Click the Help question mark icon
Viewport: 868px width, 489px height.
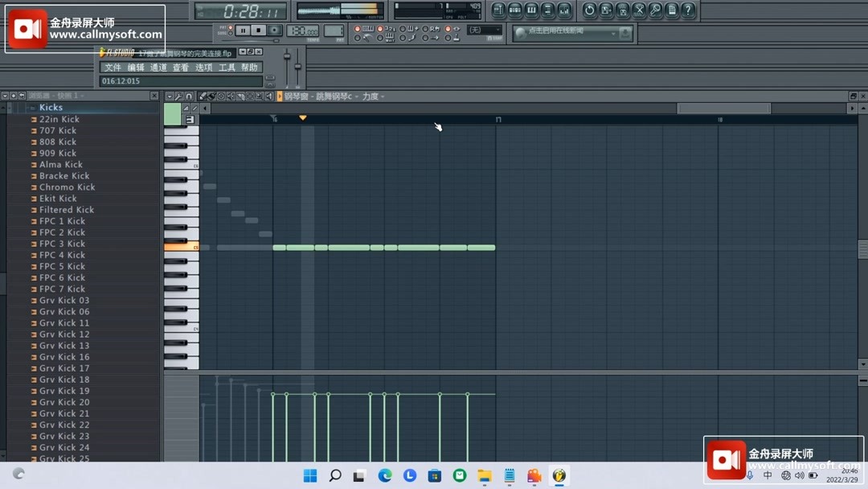[688, 10]
